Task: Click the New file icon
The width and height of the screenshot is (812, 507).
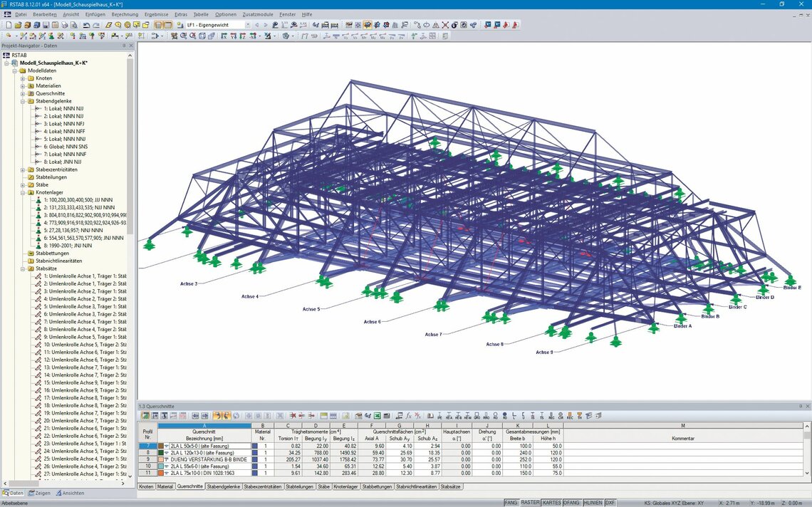Action: 9,25
